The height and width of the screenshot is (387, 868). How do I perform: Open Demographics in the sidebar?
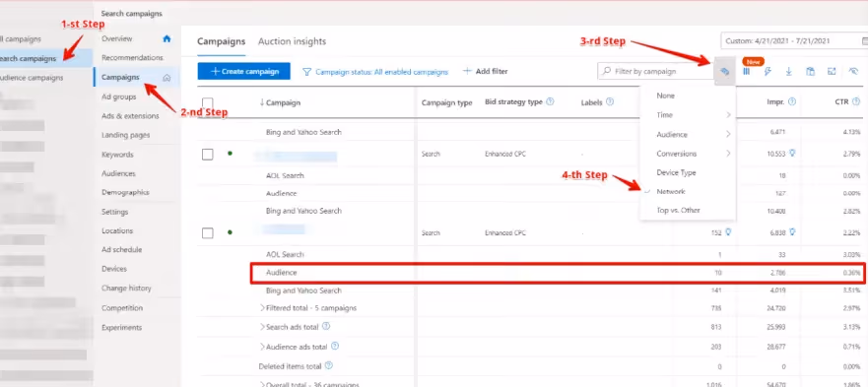tap(125, 193)
